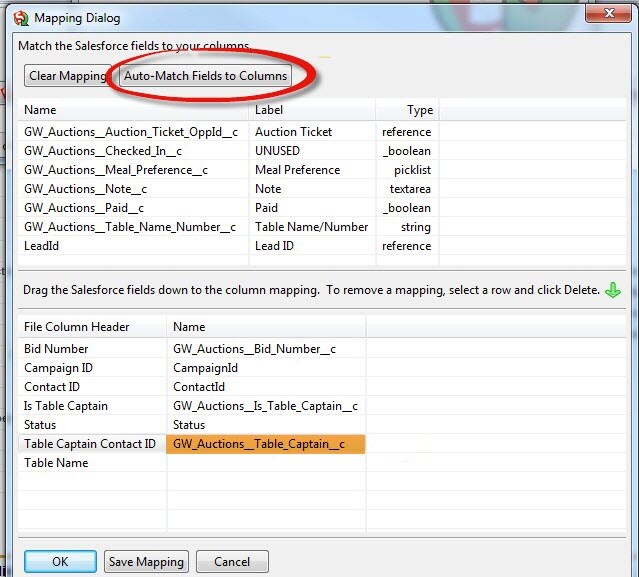The height and width of the screenshot is (577, 639).
Task: Click the Data Loader icon in title bar
Action: (x=21, y=18)
